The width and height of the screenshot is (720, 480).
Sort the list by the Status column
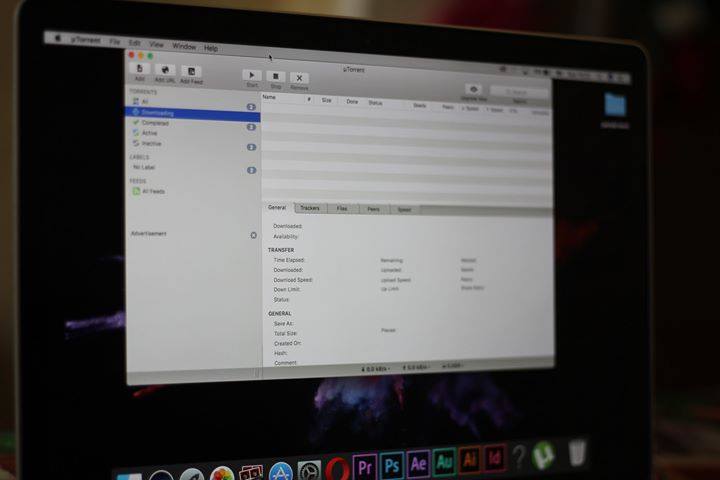tap(375, 103)
